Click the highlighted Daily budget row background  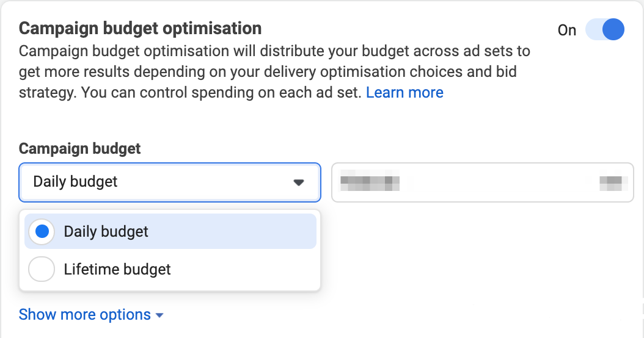click(244, 232)
